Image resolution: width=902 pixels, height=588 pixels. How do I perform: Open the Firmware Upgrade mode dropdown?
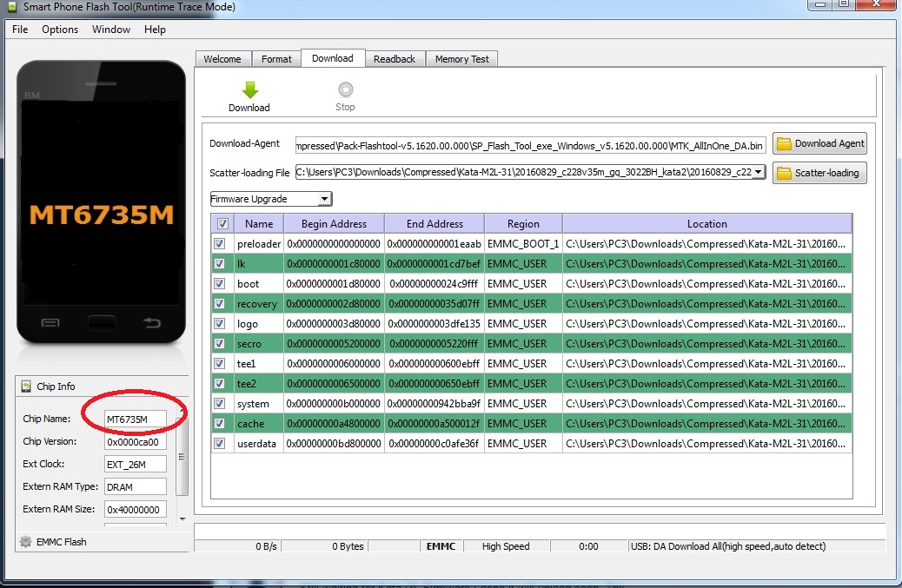pyautogui.click(x=271, y=199)
